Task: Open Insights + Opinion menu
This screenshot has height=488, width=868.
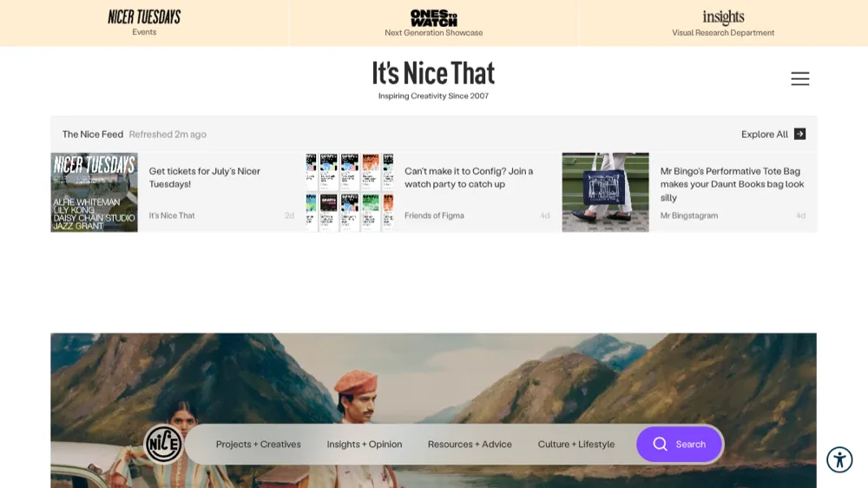Action: click(365, 445)
